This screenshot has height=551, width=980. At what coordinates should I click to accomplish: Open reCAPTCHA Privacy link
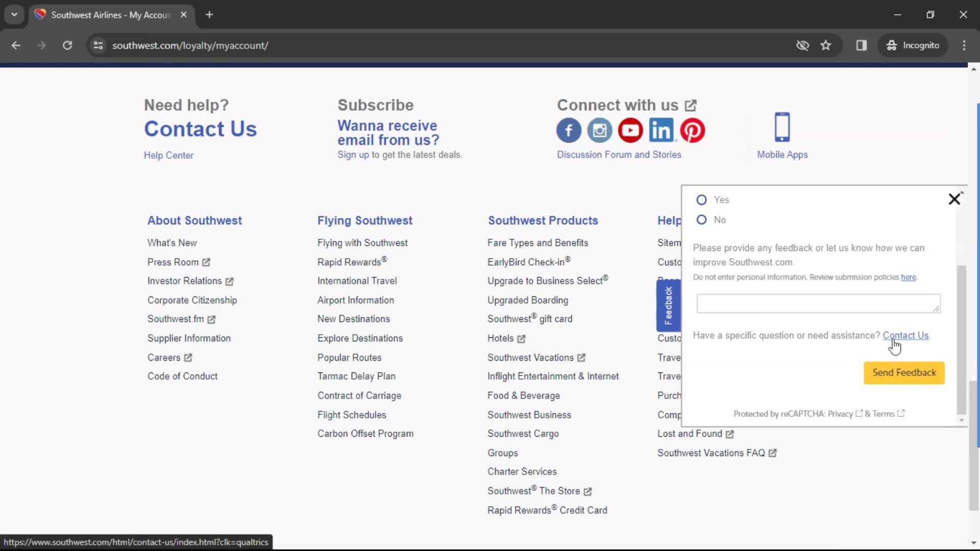coord(845,414)
